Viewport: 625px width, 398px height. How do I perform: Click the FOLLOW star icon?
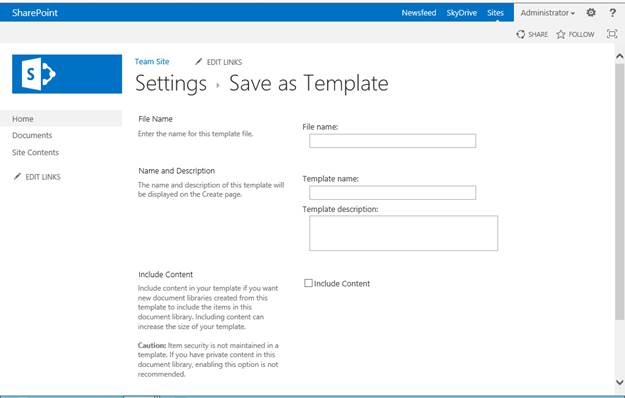(561, 34)
